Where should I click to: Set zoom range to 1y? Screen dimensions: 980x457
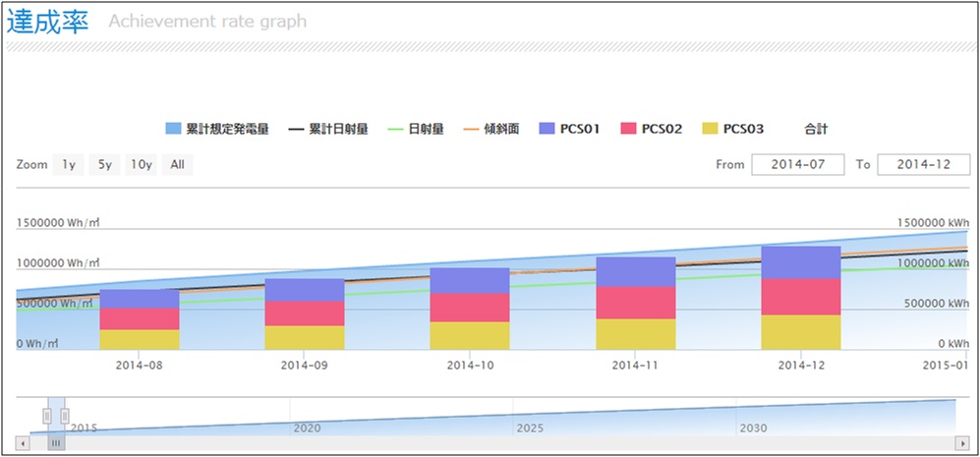(x=68, y=165)
